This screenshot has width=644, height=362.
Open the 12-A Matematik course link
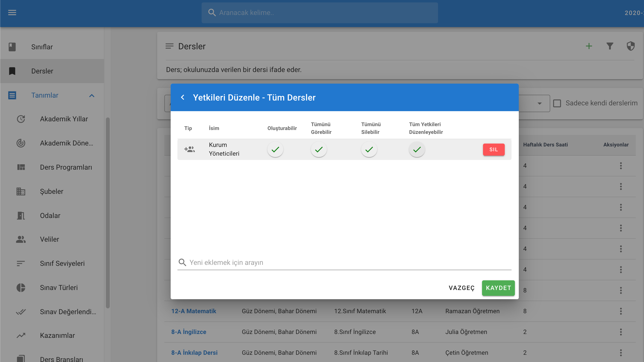[x=194, y=311]
